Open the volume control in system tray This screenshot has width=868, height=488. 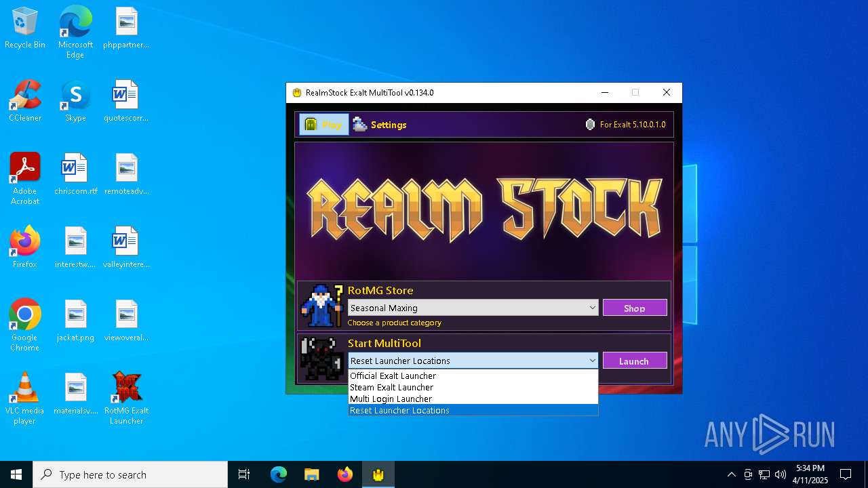click(x=781, y=474)
